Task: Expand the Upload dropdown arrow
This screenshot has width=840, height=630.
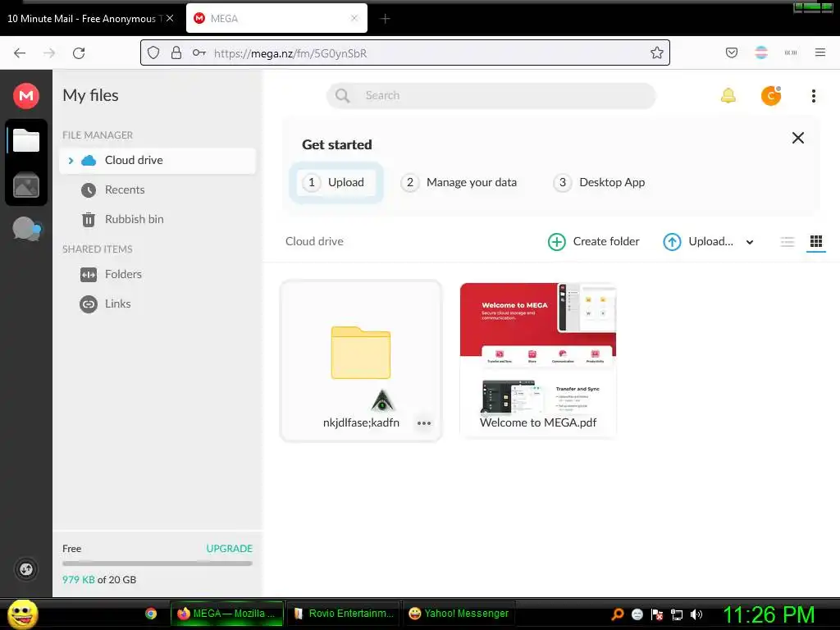Action: click(750, 242)
